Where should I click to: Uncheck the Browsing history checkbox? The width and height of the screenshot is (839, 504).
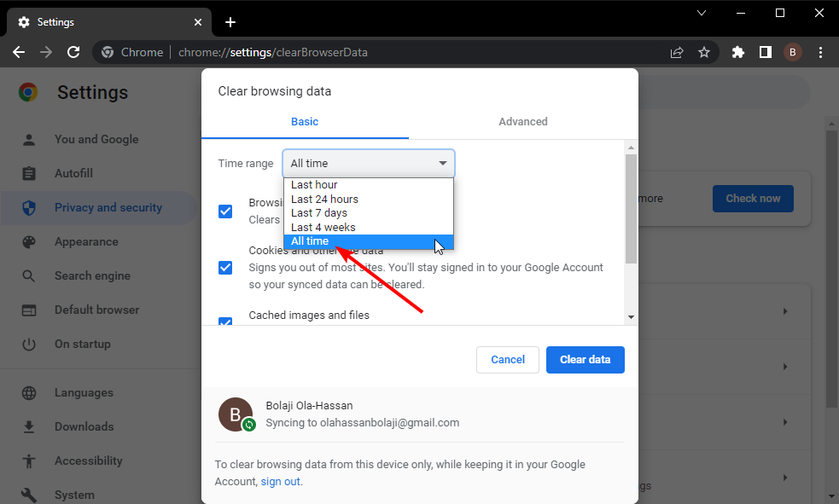pyautogui.click(x=225, y=211)
